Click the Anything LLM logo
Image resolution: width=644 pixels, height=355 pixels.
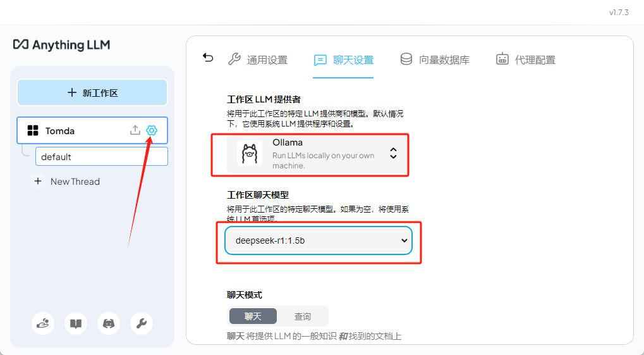[x=61, y=45]
